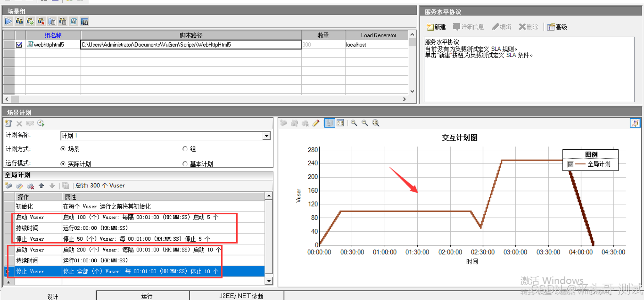Viewport: 644px width, 300px height.
Task: Zoom in on the interactive schedule graph
Action: coord(354,123)
